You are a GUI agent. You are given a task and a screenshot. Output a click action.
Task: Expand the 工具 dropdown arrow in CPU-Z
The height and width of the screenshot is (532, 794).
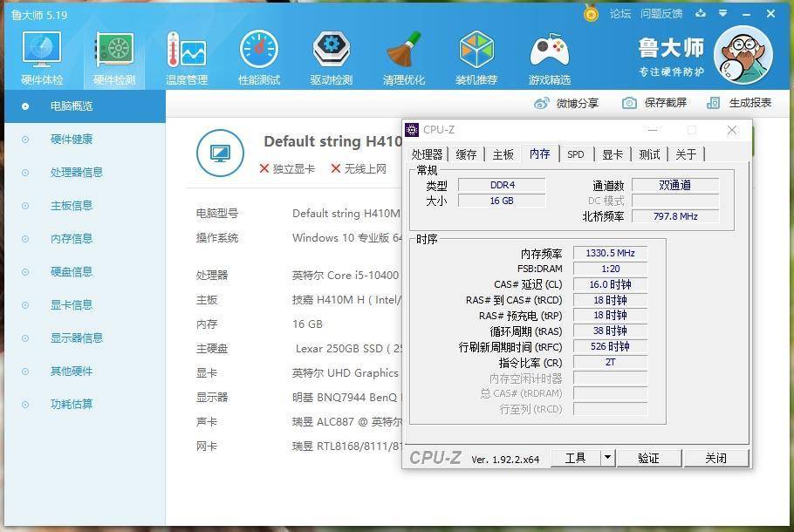click(607, 458)
